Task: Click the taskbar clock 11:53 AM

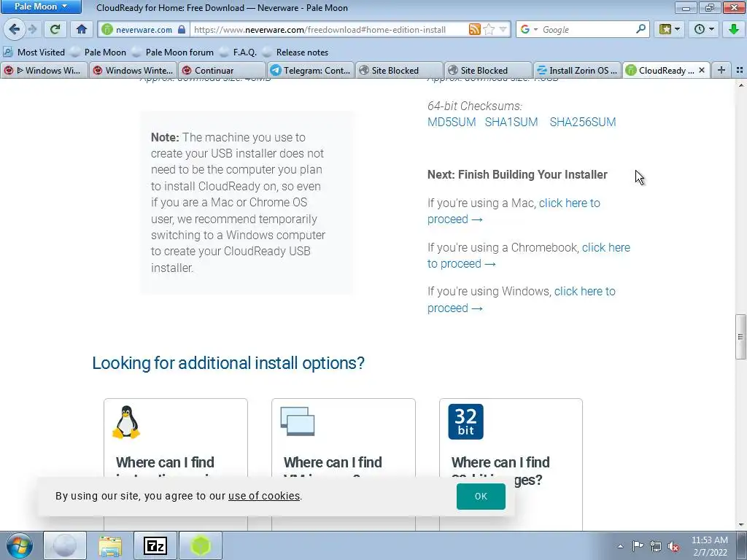Action: click(x=709, y=546)
